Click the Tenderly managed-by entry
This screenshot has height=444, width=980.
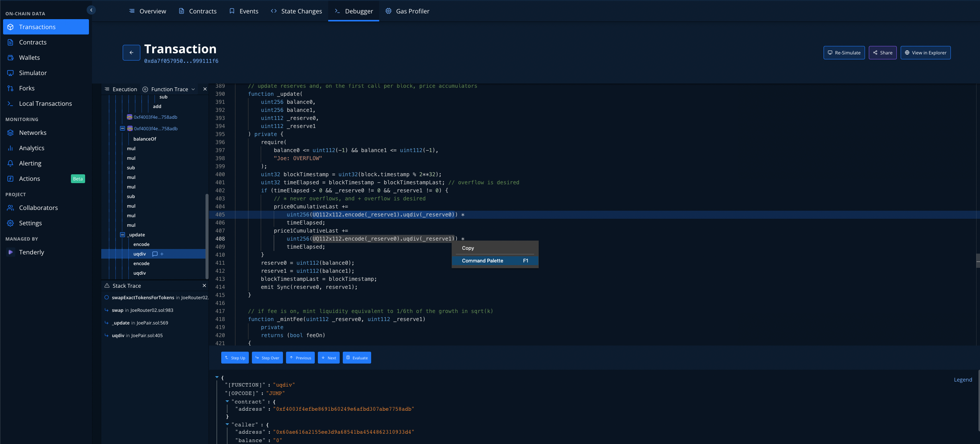point(46,252)
